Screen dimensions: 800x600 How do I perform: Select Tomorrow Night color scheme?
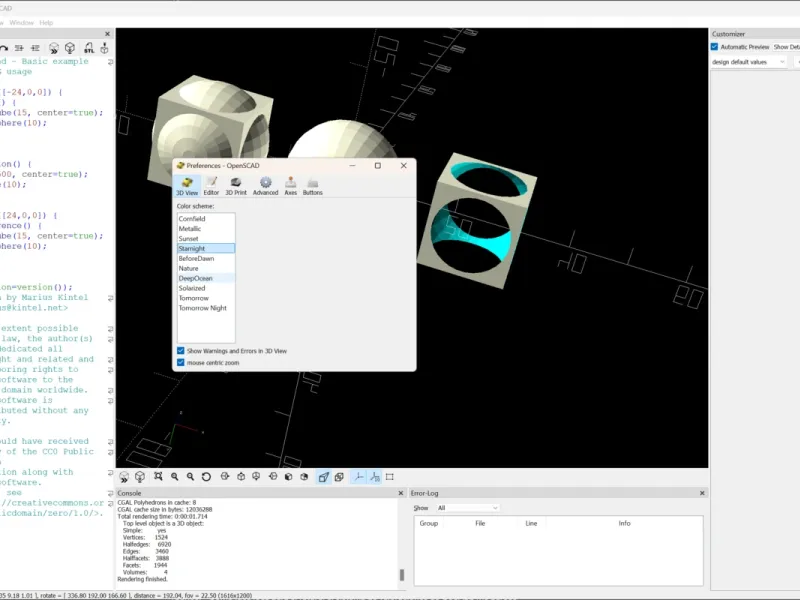point(206,308)
